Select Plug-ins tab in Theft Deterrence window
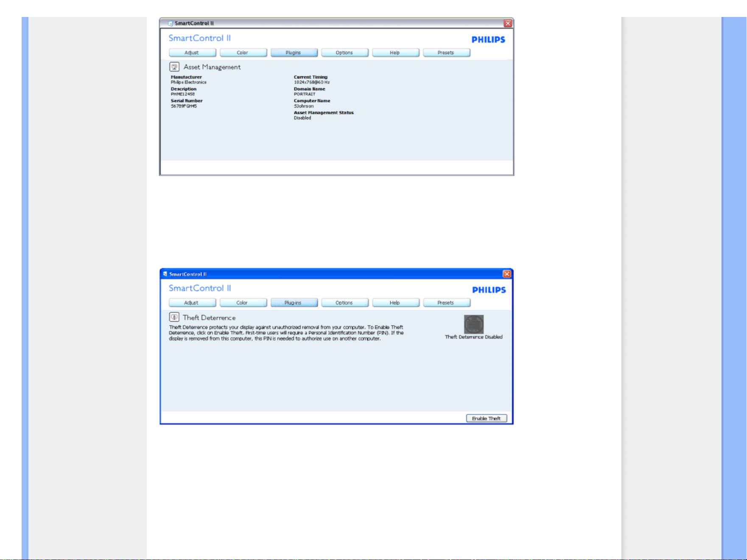The width and height of the screenshot is (747, 560). click(x=294, y=303)
